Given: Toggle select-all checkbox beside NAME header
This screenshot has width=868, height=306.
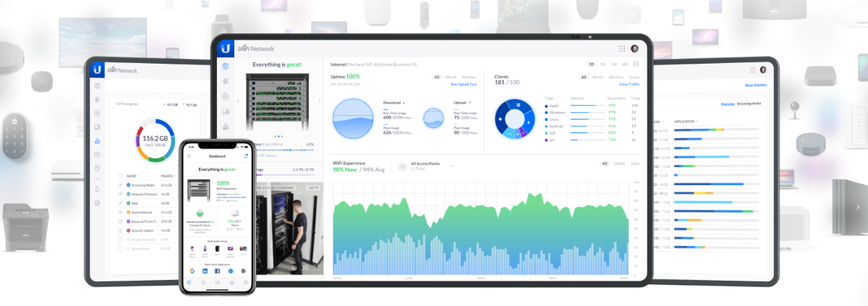Looking at the screenshot, I should (x=120, y=176).
